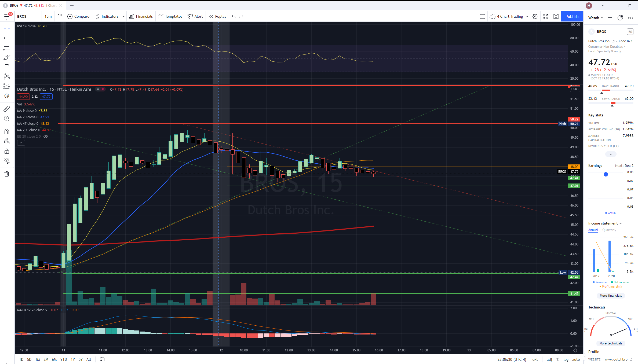This screenshot has height=364, width=638.
Task: Click the Publish button
Action: [572, 16]
